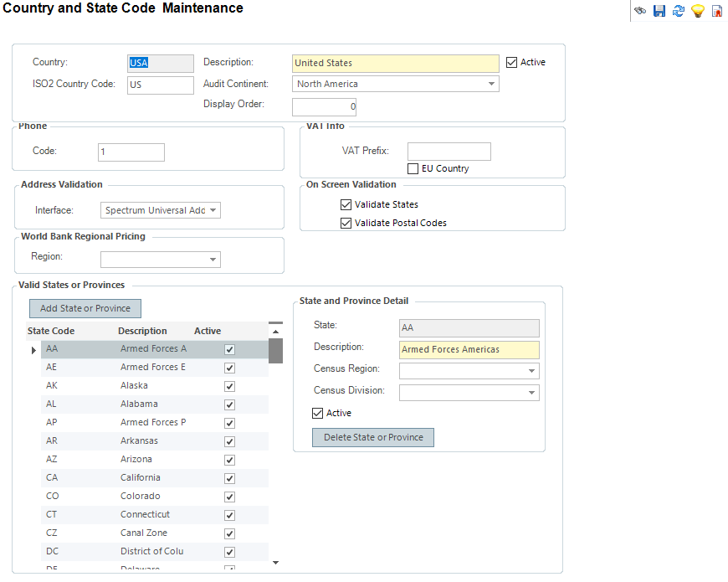Save changes with the floppy disk icon

tap(659, 11)
